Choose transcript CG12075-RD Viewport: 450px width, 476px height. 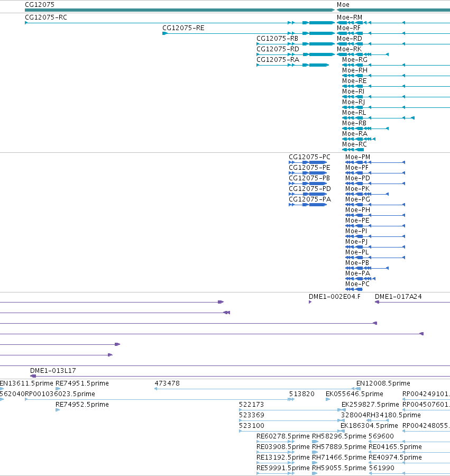pos(278,49)
